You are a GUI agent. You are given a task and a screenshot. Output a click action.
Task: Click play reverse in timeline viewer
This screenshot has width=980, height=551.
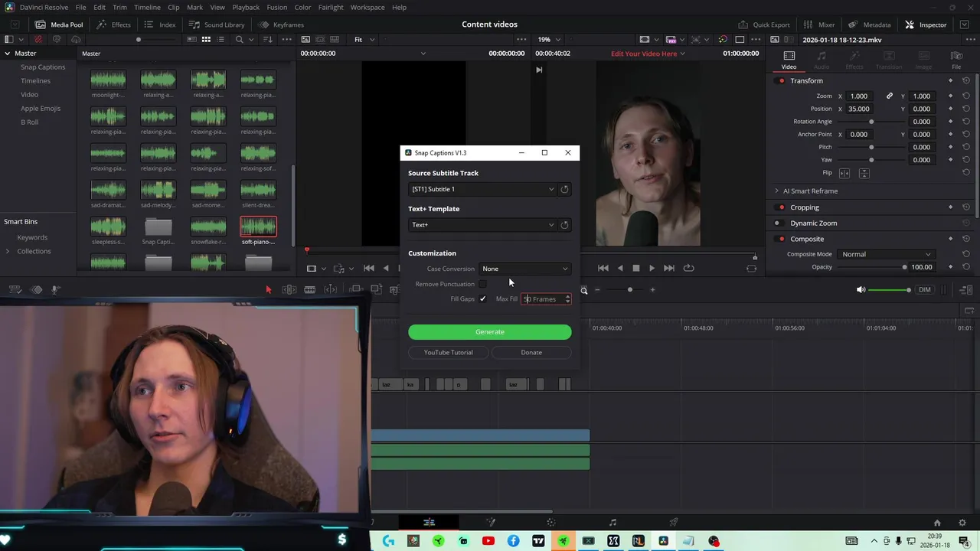click(x=619, y=268)
